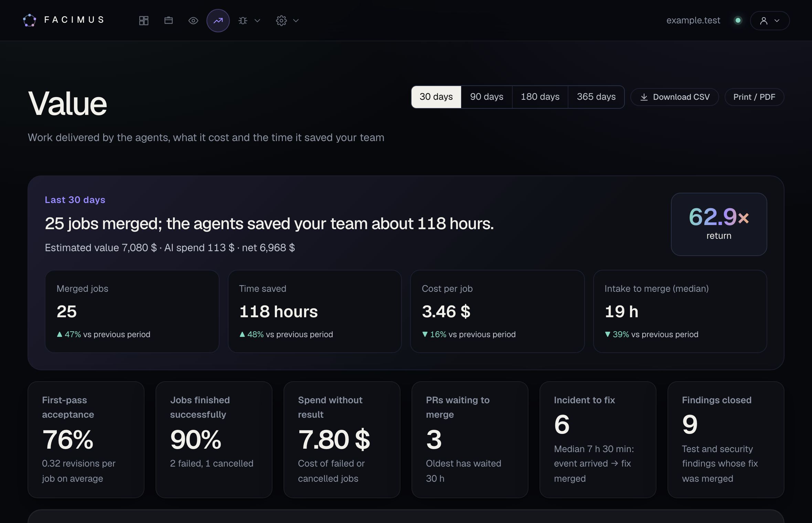Click the First-pass acceptance 76% card
The image size is (812, 523).
[86, 439]
